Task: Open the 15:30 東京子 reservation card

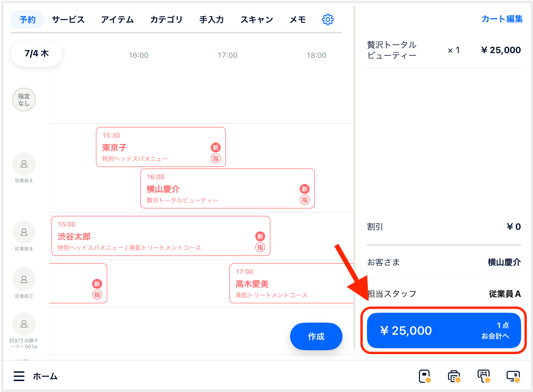Action: pos(161,147)
